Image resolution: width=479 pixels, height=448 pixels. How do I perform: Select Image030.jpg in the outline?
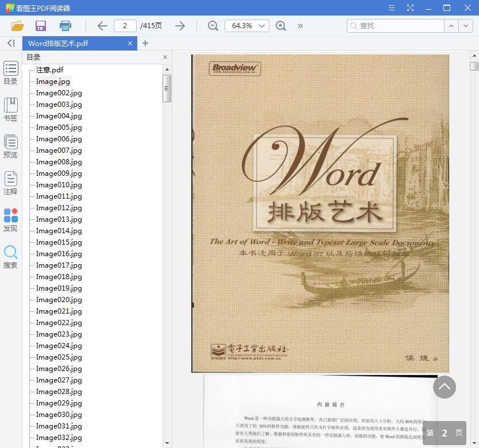(59, 415)
